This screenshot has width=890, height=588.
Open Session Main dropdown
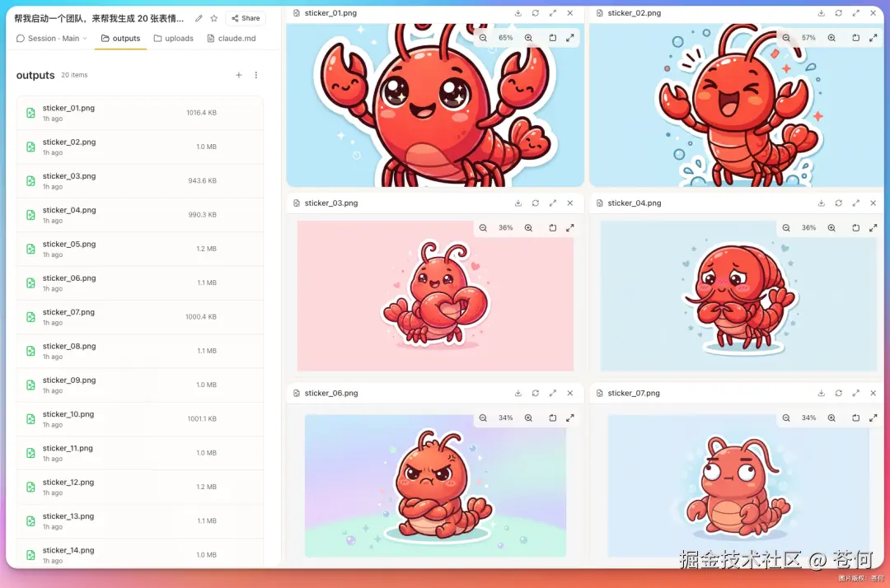tap(52, 39)
